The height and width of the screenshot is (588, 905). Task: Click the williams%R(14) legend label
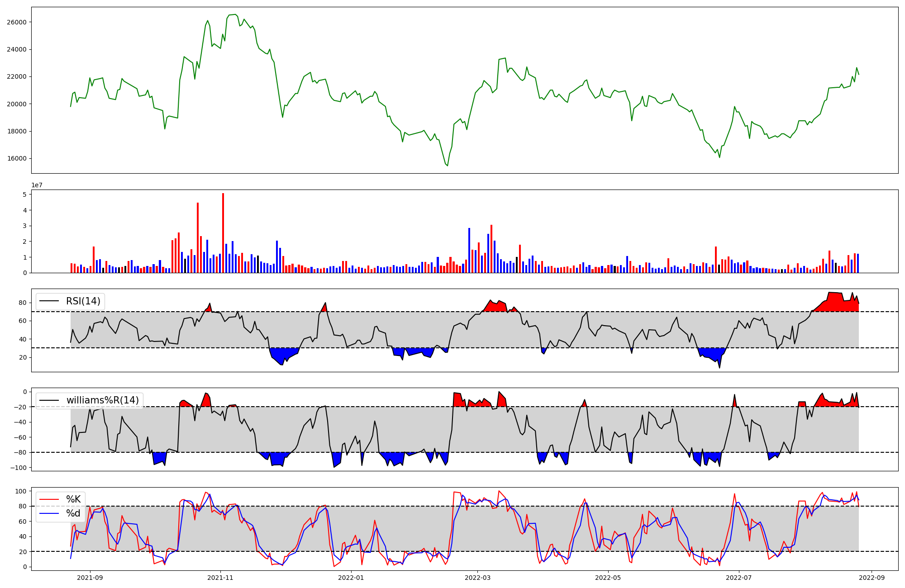point(102,400)
